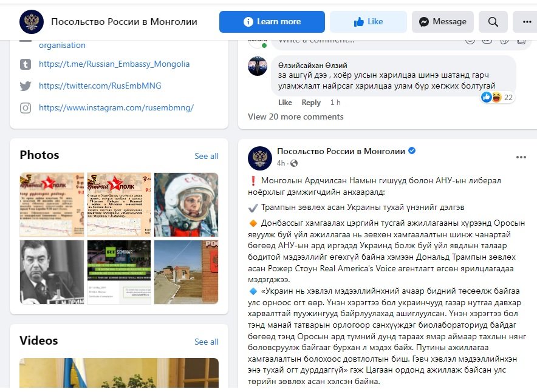See all Photos
Viewport: 537px width, 392px height.
click(206, 157)
